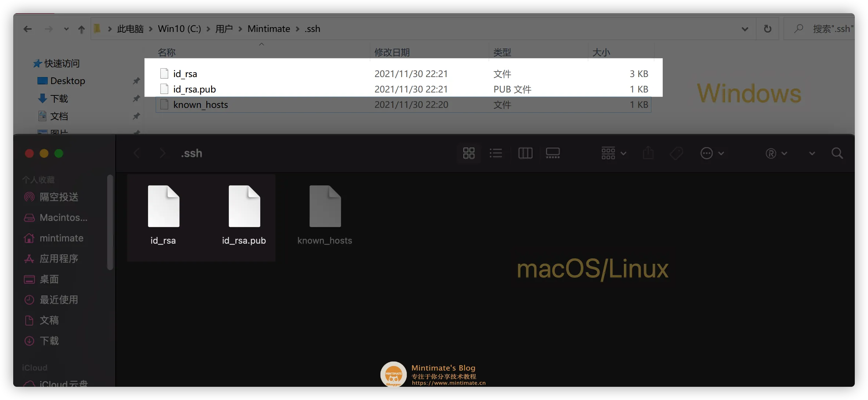Expand the address bar history dropdown
Viewport: 868px width, 400px height.
[745, 29]
